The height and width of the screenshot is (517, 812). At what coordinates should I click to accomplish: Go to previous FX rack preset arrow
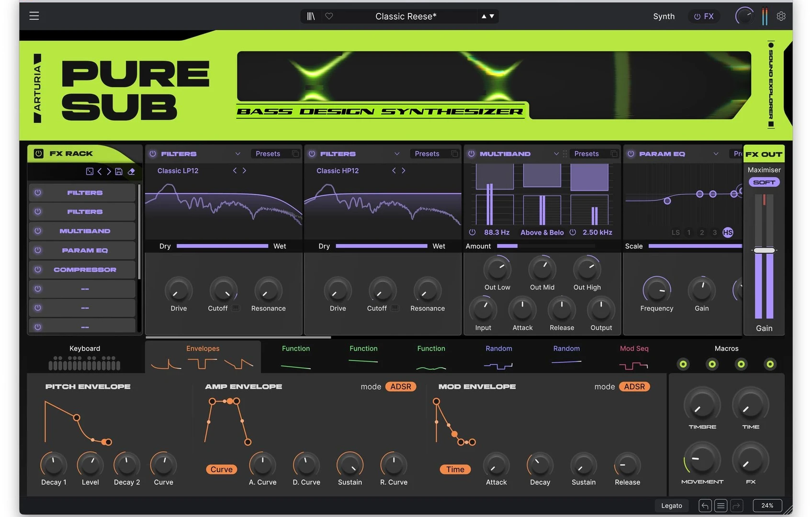point(100,171)
